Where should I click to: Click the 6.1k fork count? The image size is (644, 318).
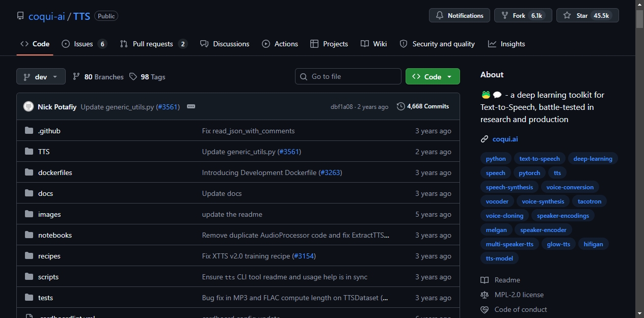point(536,16)
